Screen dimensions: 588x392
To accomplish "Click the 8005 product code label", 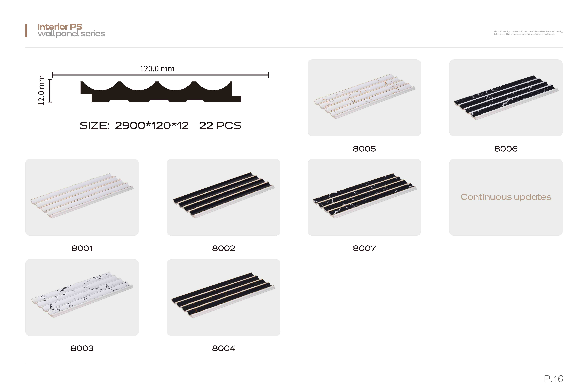I will 364,149.
